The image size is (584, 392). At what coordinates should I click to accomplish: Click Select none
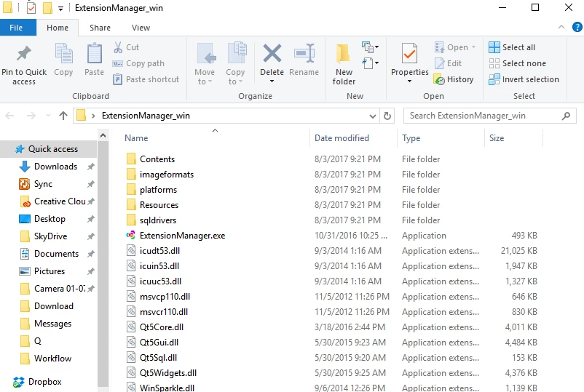coord(517,63)
